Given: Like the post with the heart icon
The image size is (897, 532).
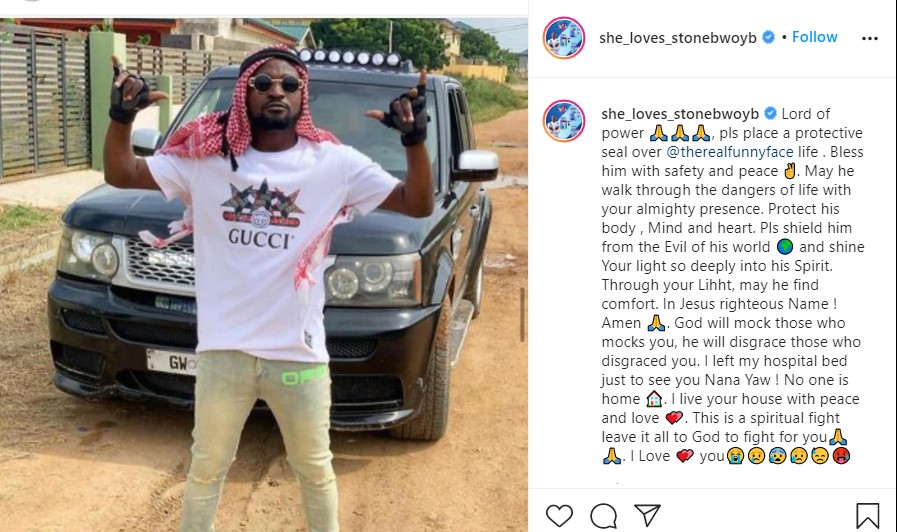Looking at the screenshot, I should tap(559, 515).
